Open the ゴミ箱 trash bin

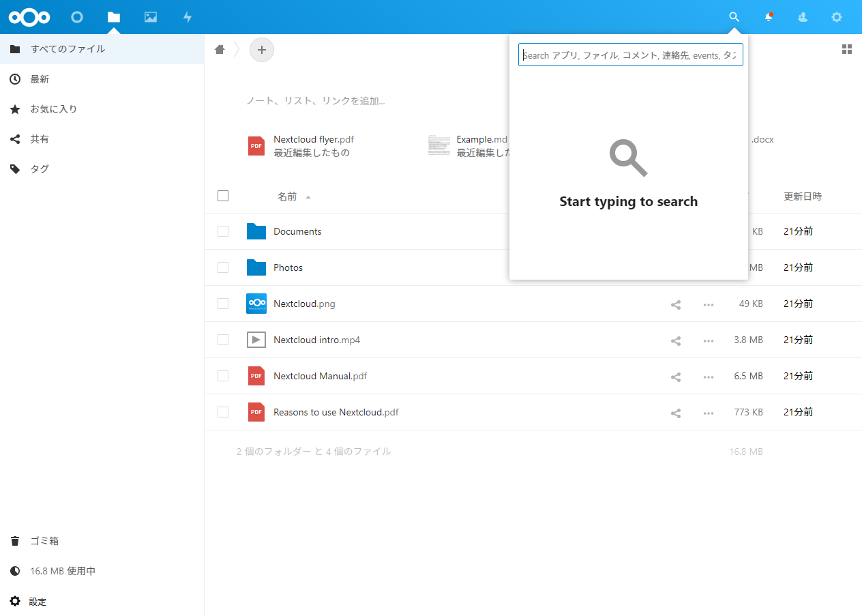(102, 541)
